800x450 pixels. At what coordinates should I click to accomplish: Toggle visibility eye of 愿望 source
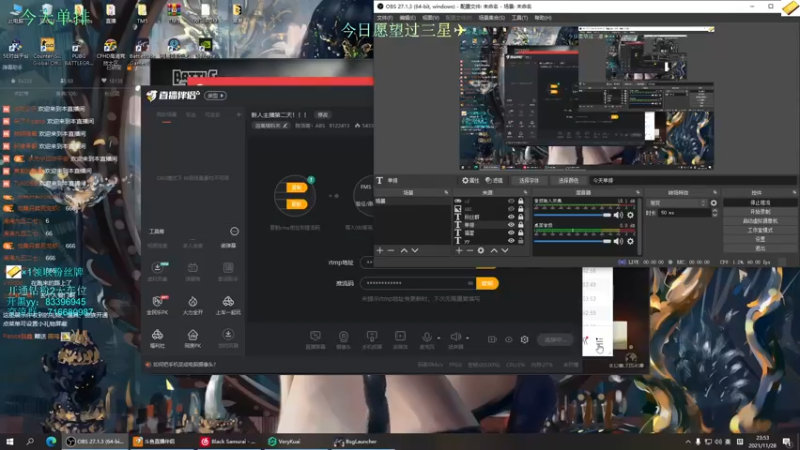click(511, 233)
